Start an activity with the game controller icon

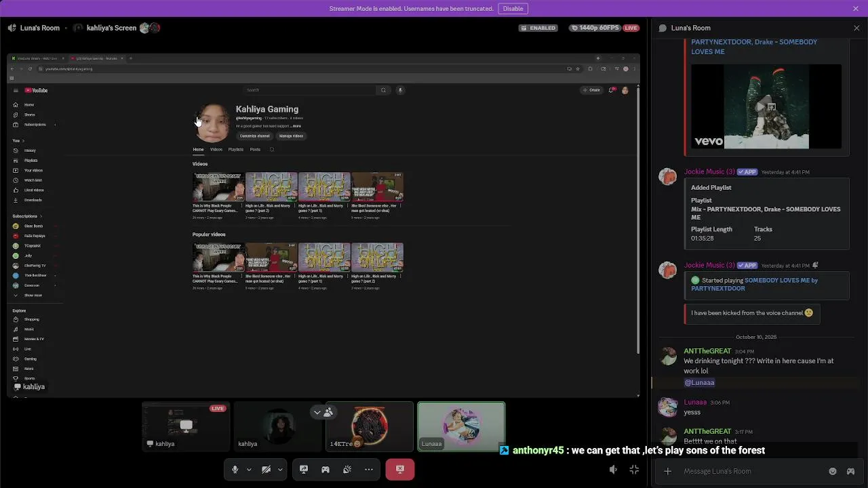coord(325,469)
